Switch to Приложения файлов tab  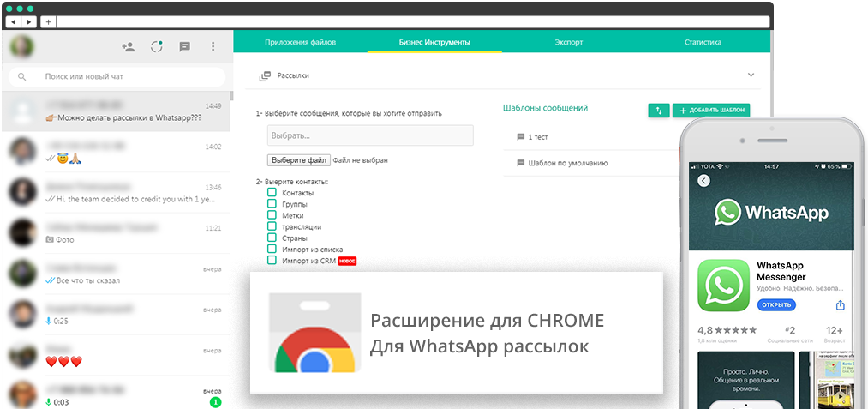pos(300,42)
